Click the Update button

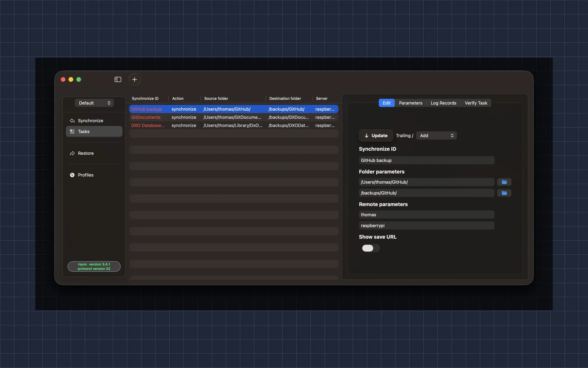(x=376, y=136)
